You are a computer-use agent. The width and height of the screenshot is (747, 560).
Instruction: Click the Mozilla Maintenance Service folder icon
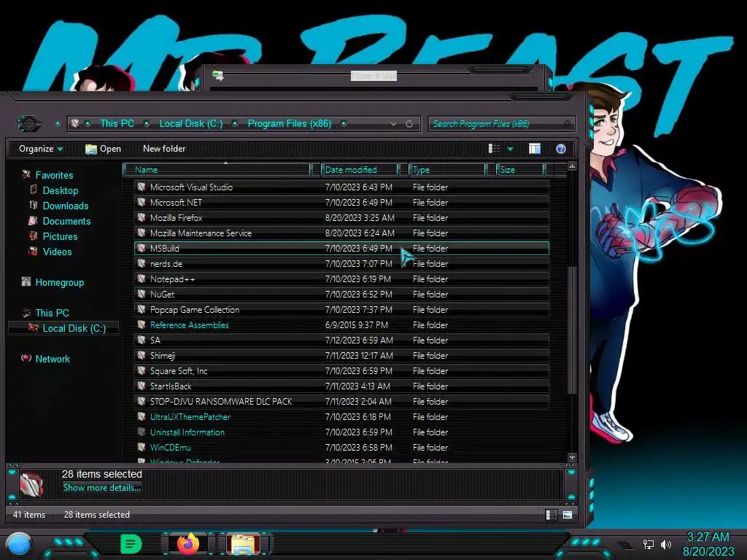coord(142,233)
